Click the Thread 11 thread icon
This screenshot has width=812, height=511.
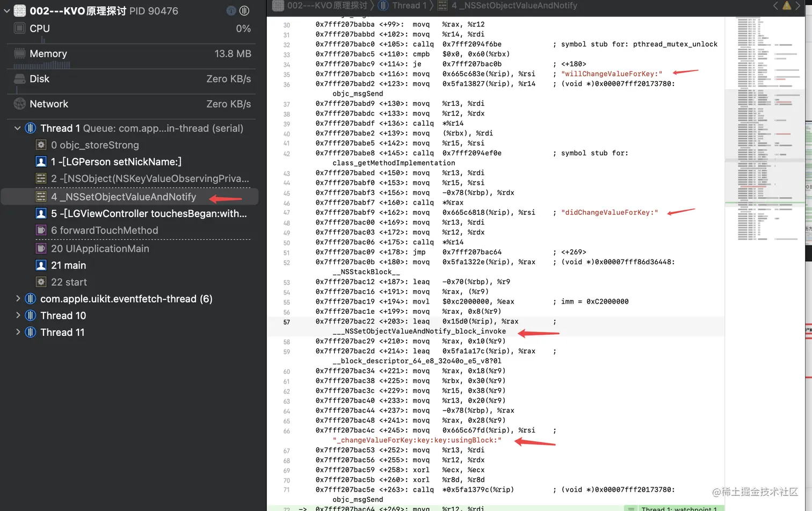(x=31, y=332)
